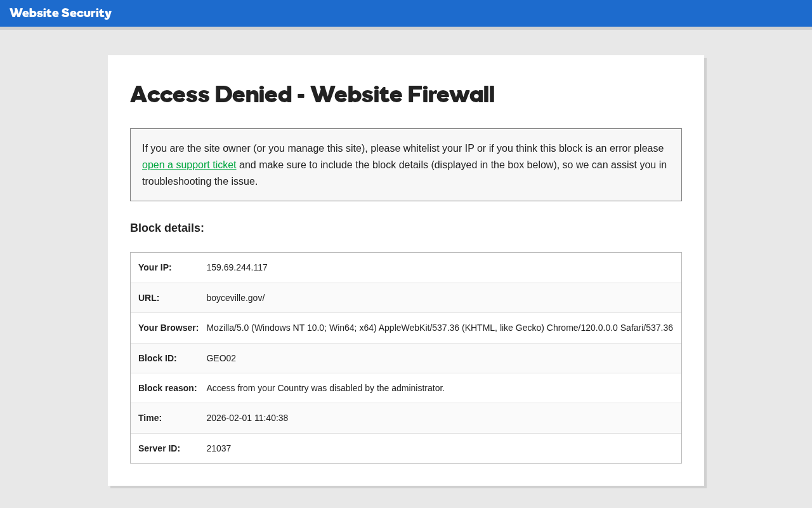The width and height of the screenshot is (812, 508).
Task: Click the Your IP label
Action: pos(155,267)
